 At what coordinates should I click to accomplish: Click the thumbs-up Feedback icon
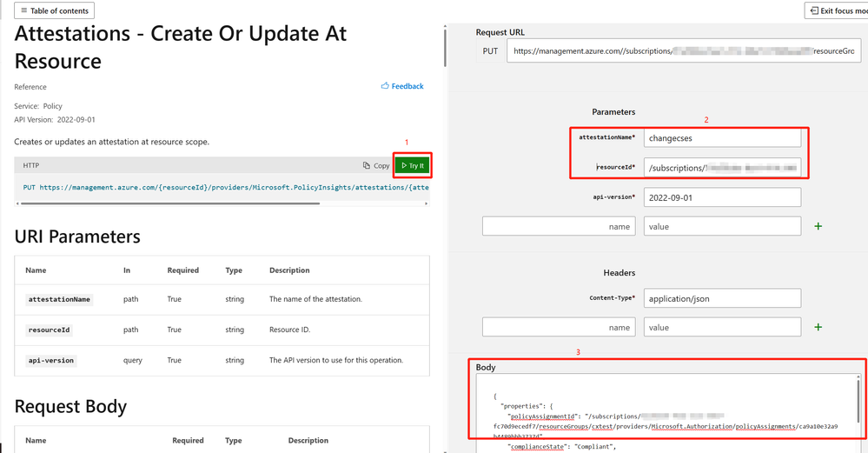(385, 86)
